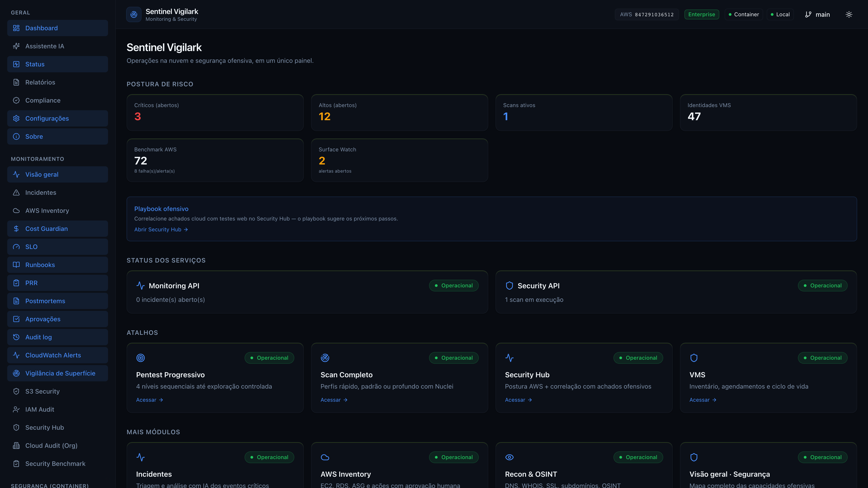Click the Audit log history icon
The width and height of the screenshot is (868, 488).
coord(16,337)
